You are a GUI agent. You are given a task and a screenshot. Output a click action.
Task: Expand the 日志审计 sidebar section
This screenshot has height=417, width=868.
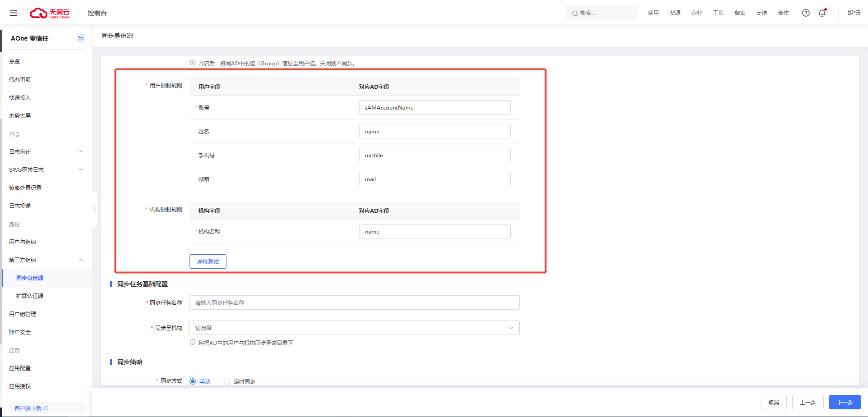tap(81, 151)
